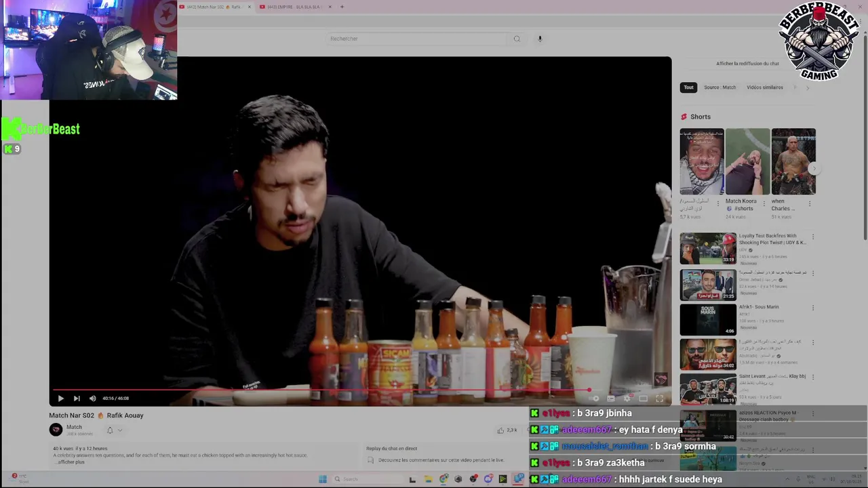The image size is (868, 488).
Task: Select the Source : Match filter chip
Action: coord(719,87)
